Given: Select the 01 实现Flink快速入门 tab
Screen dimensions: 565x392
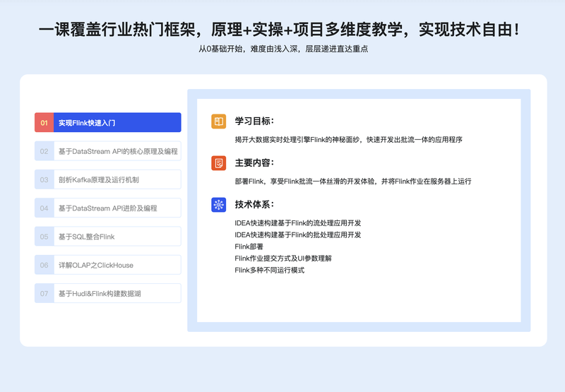Looking at the screenshot, I should [108, 122].
